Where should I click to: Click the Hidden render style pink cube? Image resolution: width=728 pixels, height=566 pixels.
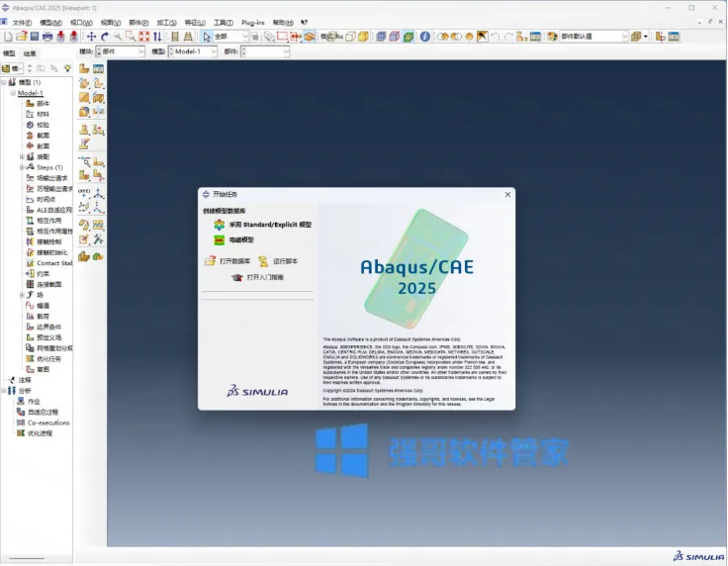(395, 37)
